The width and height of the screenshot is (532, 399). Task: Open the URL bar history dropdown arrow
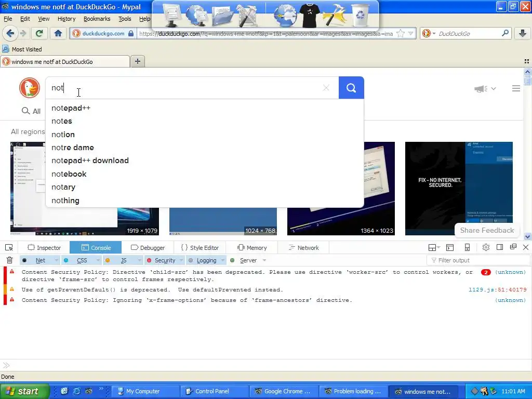411,33
